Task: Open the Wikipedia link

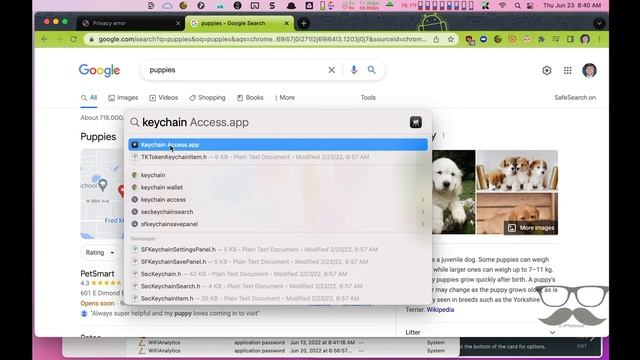Action: (440, 310)
